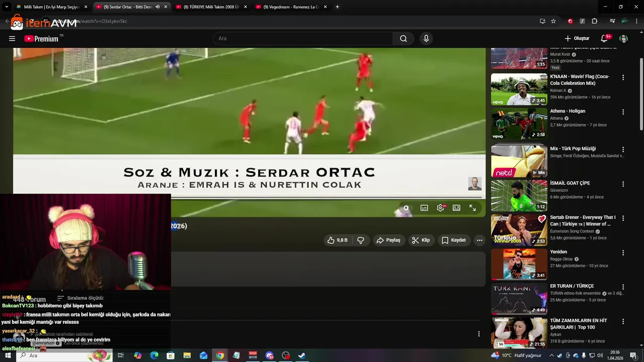Viewport: 644px width, 362px height.
Task: Open the media controls playlist icon
Action: coord(612,21)
